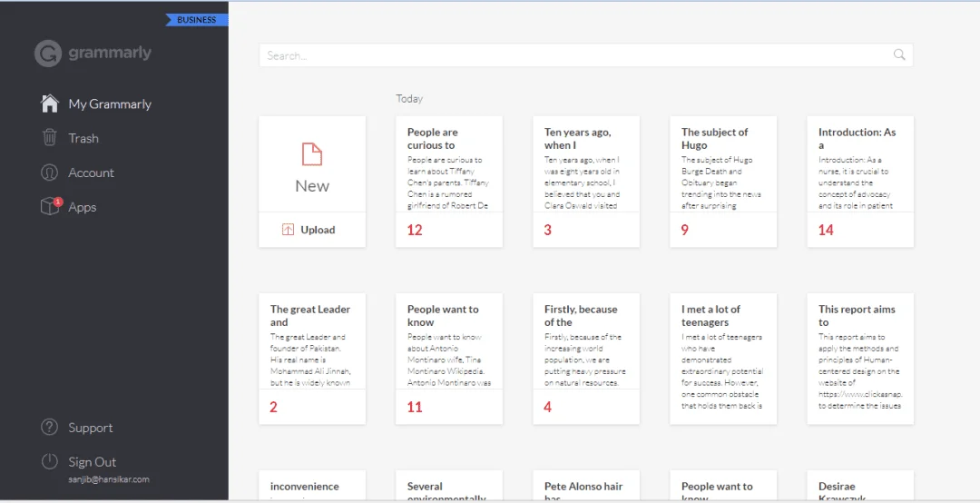
Task: Open the Support menu label
Action: pyautogui.click(x=91, y=428)
